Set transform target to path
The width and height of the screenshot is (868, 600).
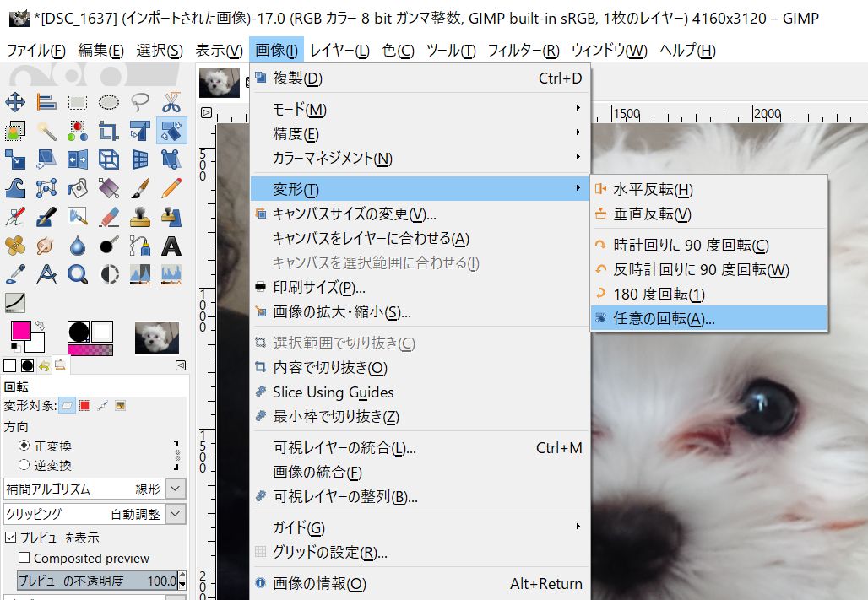coord(102,406)
